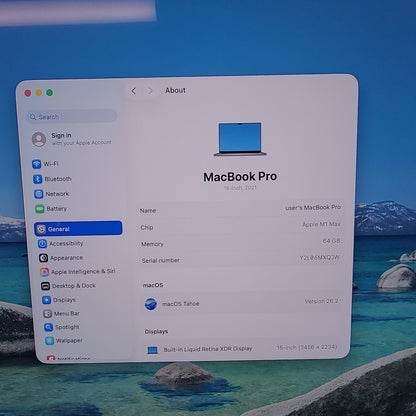
Task: Open Spotlight settings item
Action: (x=62, y=327)
